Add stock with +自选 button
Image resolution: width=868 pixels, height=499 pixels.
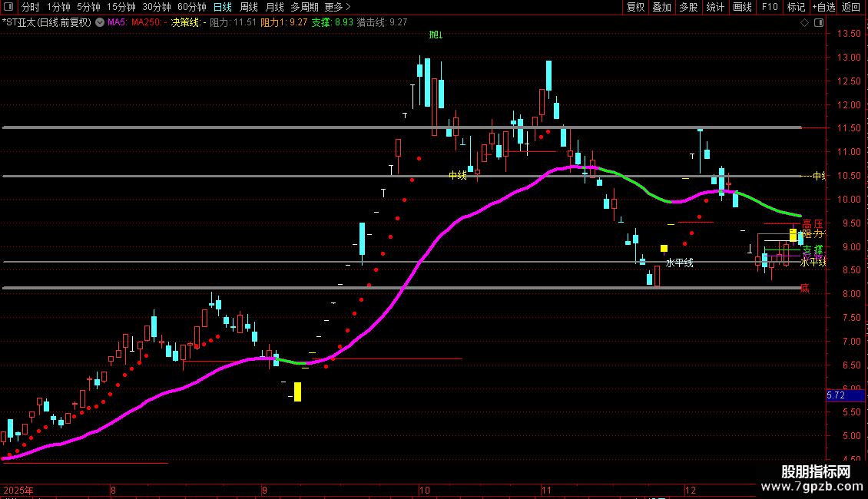tap(823, 7)
